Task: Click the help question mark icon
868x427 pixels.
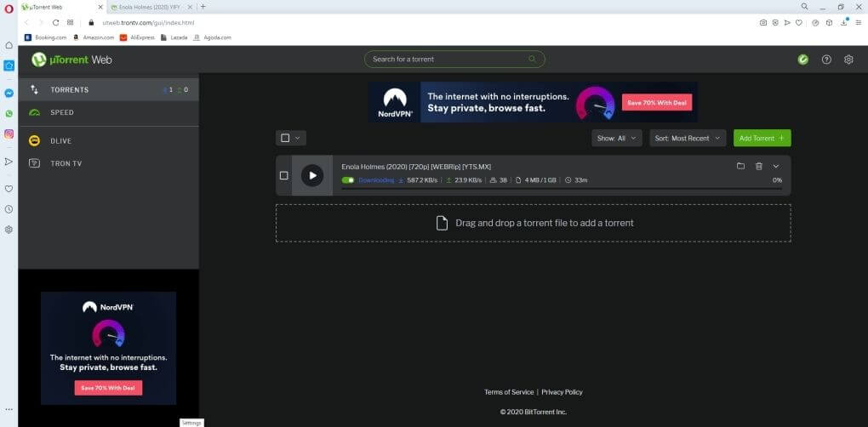Action: [825, 60]
